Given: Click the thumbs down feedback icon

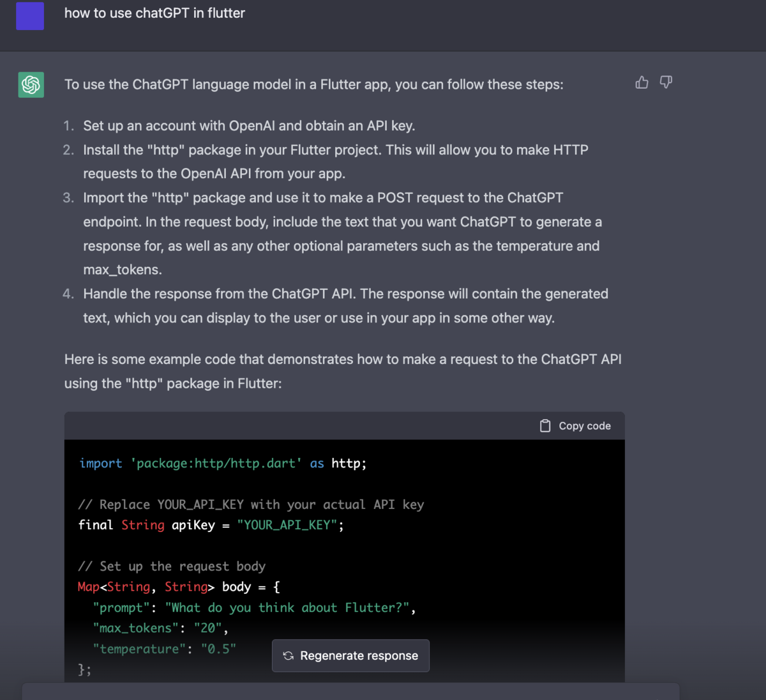Looking at the screenshot, I should 666,82.
